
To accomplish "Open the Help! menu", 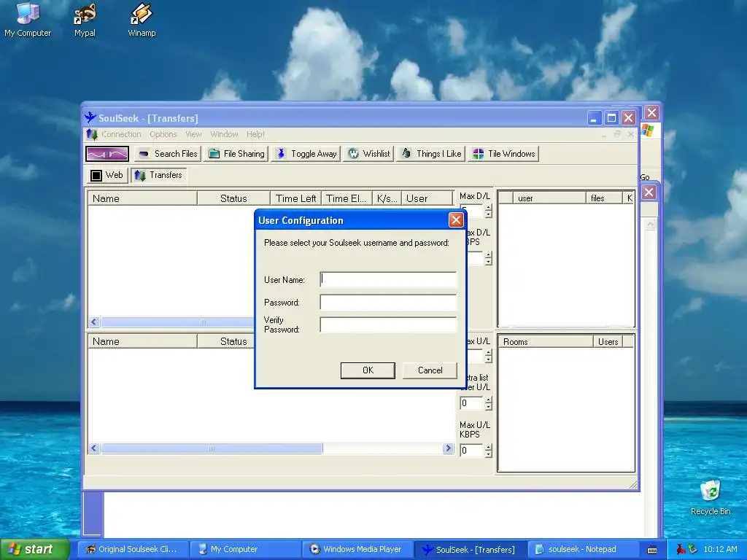I will pyautogui.click(x=255, y=134).
